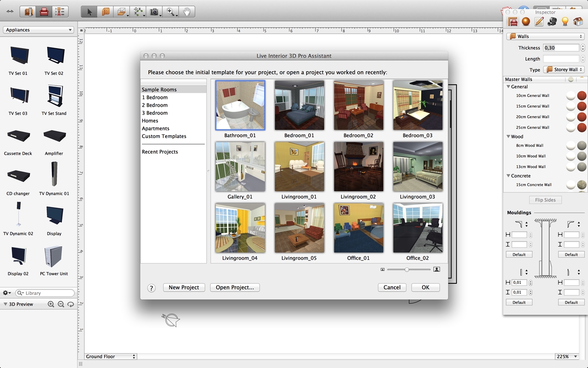Choose the wall drawing tool
Screen dimensions: 588x368
point(106,12)
